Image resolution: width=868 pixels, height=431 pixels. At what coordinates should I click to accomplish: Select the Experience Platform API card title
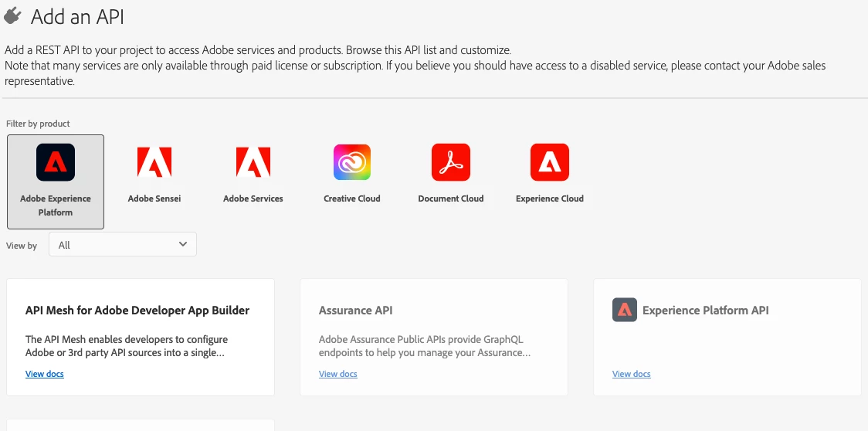(x=705, y=311)
